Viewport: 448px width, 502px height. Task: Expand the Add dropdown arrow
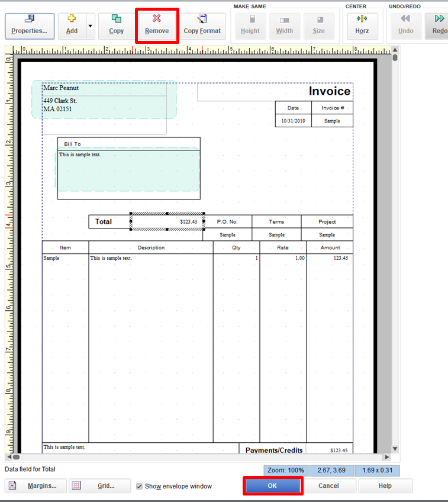[x=90, y=26]
